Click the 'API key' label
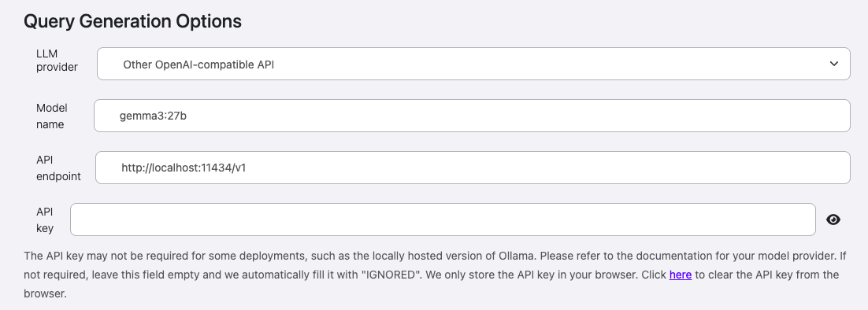 (x=45, y=220)
